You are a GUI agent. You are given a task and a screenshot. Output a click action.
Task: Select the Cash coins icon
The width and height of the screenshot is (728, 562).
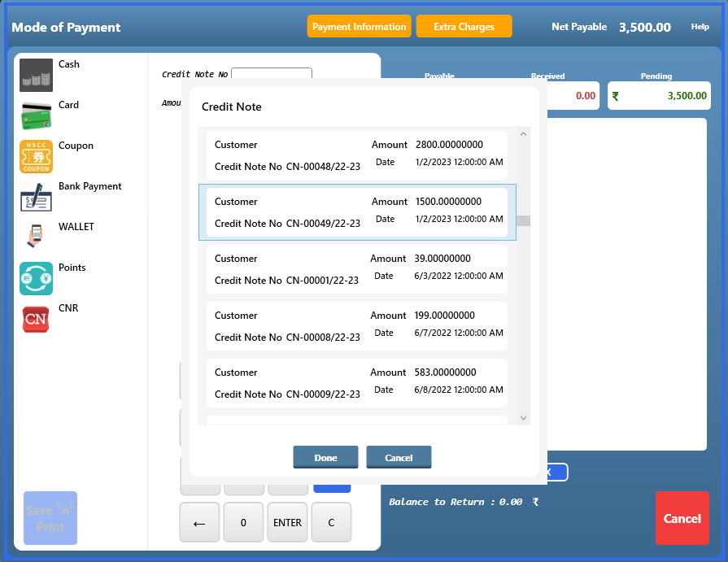36,75
